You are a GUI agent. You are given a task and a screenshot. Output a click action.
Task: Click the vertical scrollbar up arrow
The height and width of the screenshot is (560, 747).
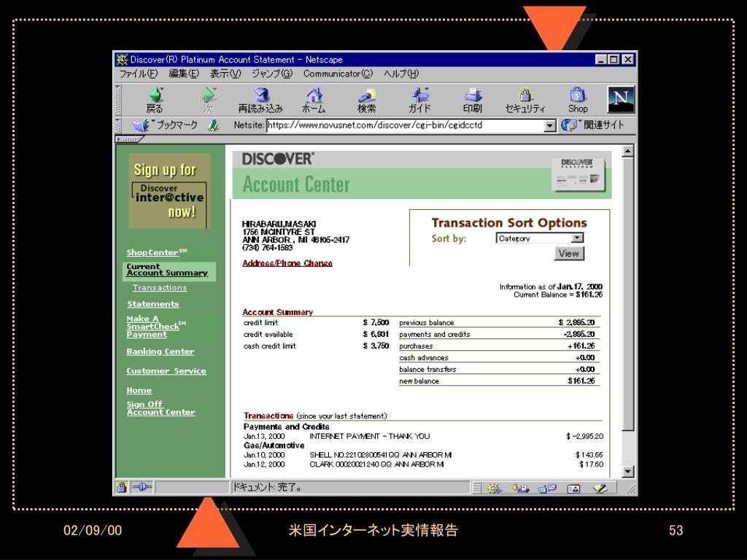(x=628, y=152)
